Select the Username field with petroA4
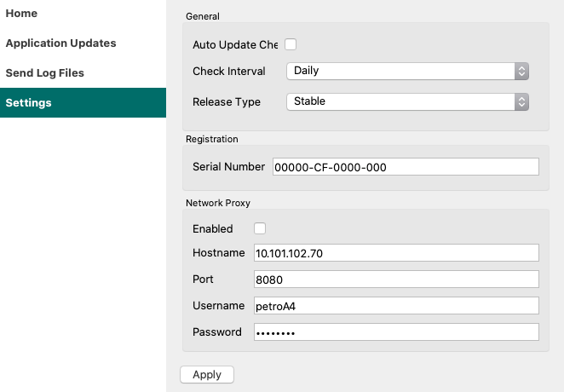The height and width of the screenshot is (392, 564). click(396, 306)
